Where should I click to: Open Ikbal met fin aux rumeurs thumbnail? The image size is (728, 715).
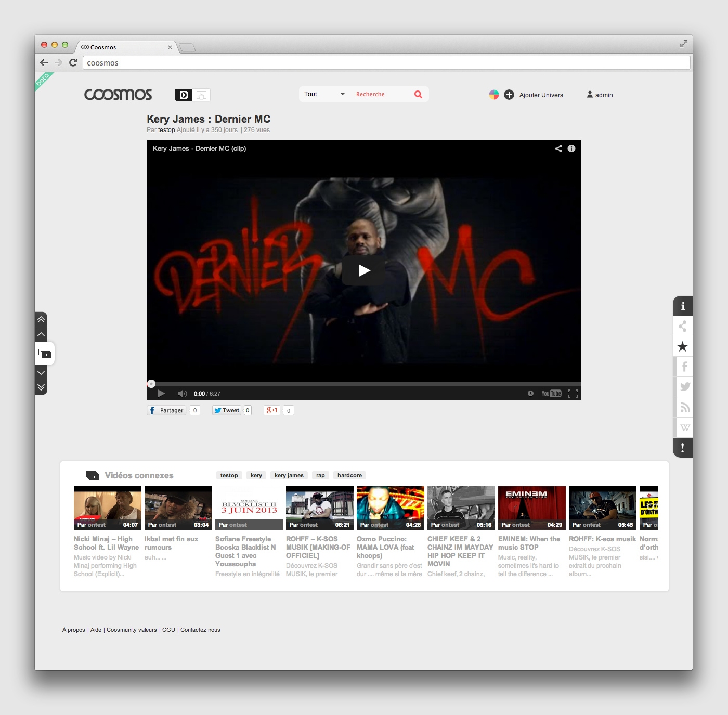click(x=178, y=508)
